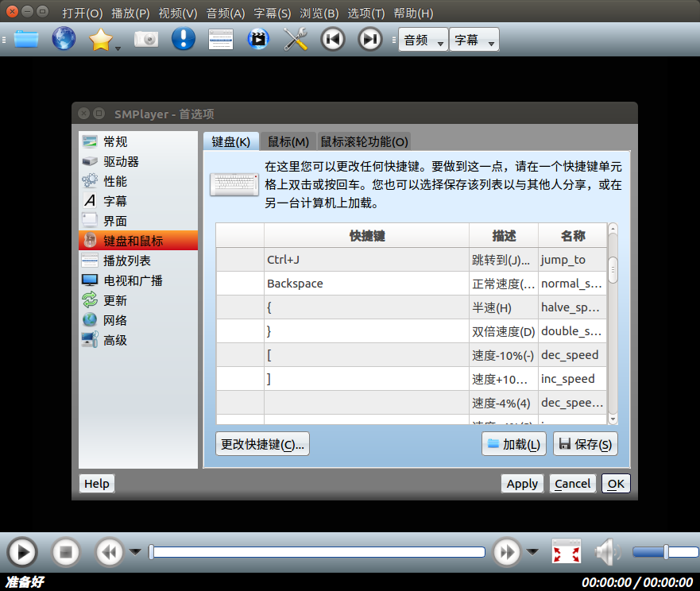Open the 播放(P) menu
This screenshot has width=700, height=591.
click(130, 13)
